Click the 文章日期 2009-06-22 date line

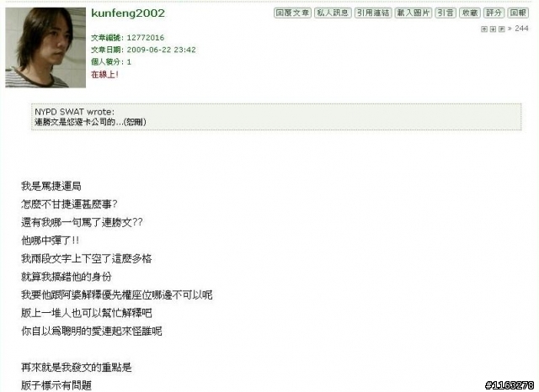click(x=143, y=50)
